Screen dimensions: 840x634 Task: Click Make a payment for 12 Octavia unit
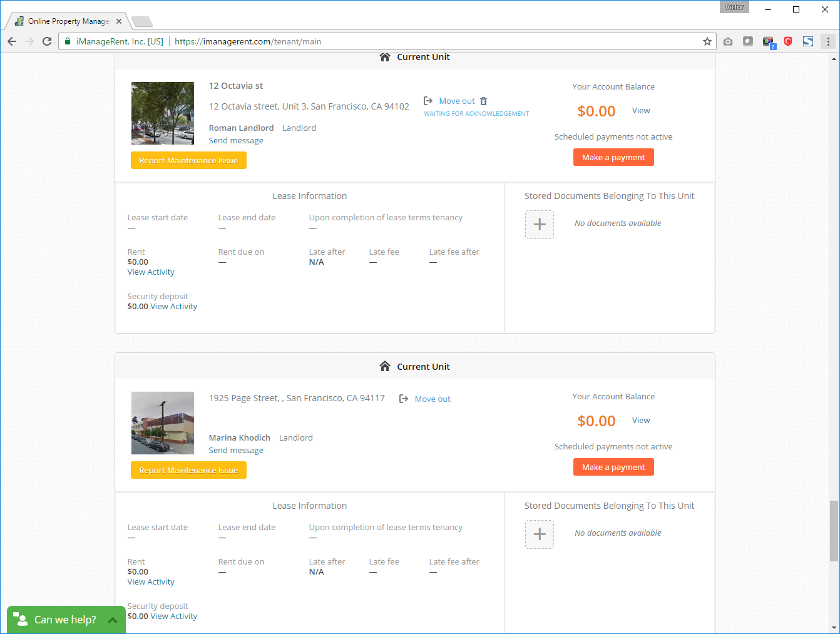pyautogui.click(x=613, y=157)
